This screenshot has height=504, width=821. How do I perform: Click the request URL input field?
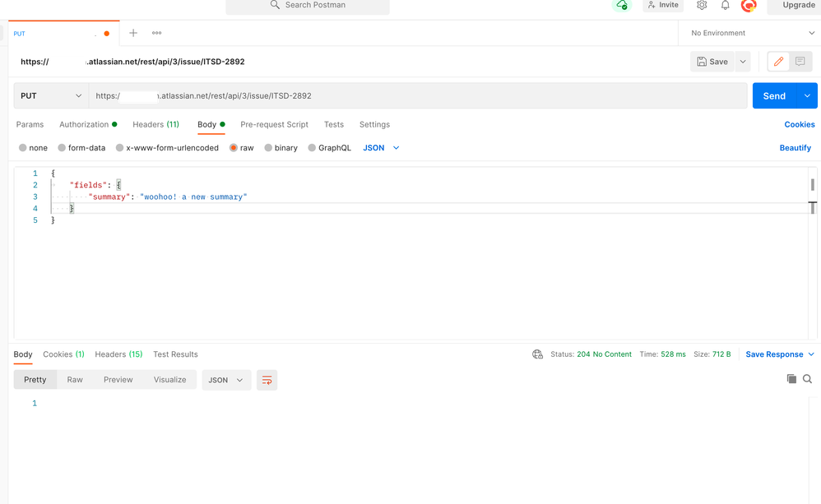click(x=418, y=95)
